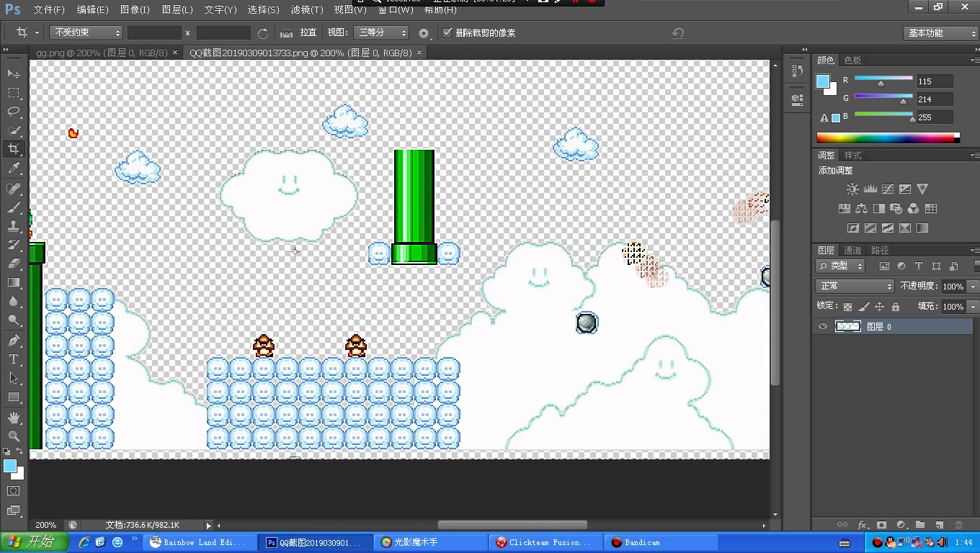
Task: Open the History panel icon
Action: tap(797, 71)
